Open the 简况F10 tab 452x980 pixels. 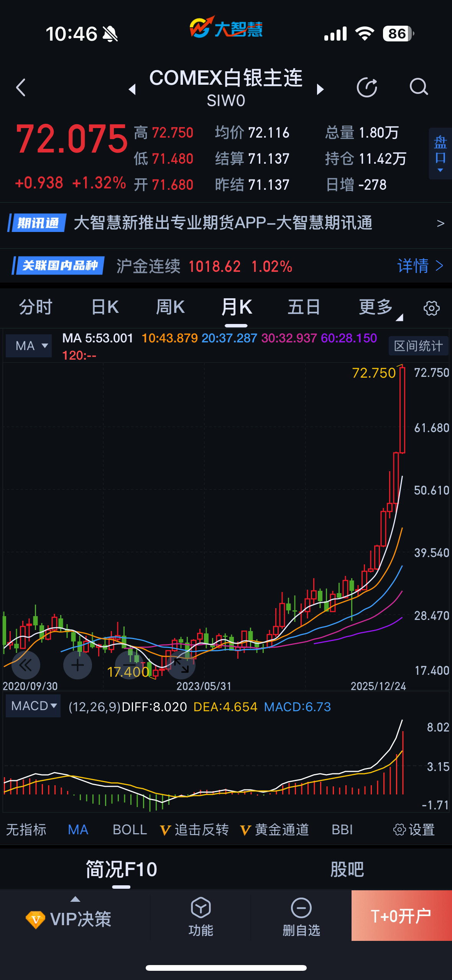pos(121,870)
